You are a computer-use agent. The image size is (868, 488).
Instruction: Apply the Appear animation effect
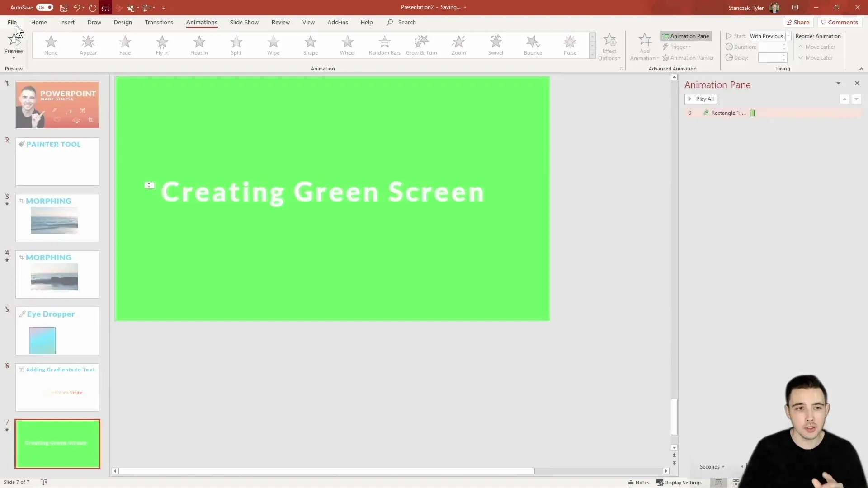[x=88, y=45]
